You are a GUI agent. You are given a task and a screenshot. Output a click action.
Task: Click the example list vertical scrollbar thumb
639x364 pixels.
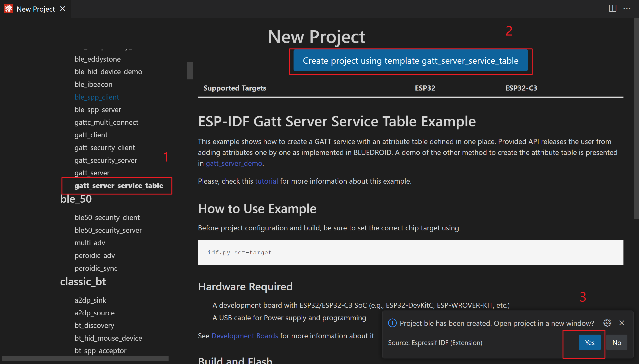coord(190,71)
